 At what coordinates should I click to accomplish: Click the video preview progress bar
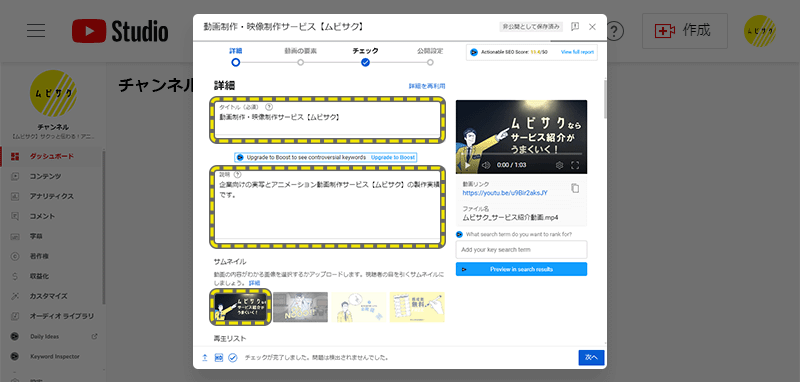click(521, 154)
